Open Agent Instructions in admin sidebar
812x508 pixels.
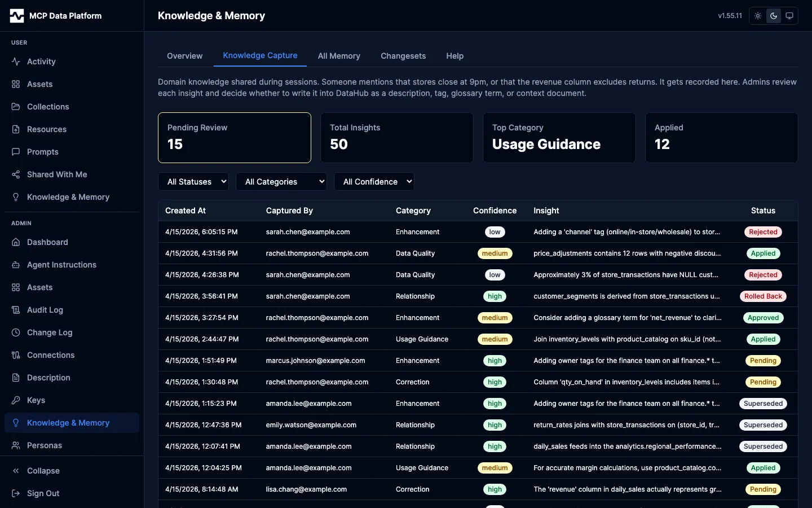click(61, 265)
